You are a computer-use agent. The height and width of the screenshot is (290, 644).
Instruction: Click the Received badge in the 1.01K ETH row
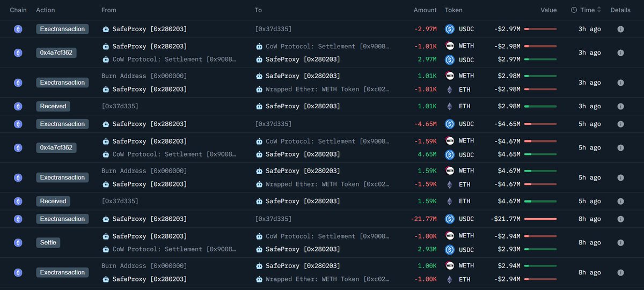[53, 106]
